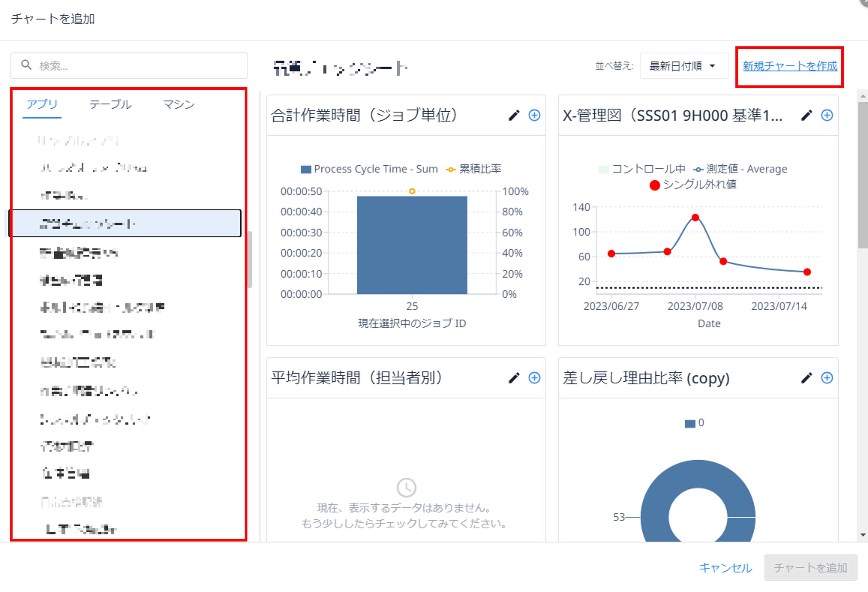Toggle Process Cycle Time - Sum legend entry

click(369, 169)
